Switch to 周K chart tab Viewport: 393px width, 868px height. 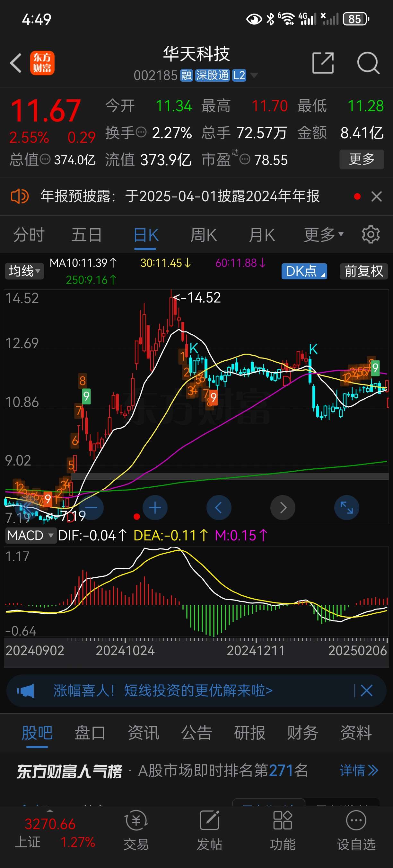pyautogui.click(x=204, y=235)
